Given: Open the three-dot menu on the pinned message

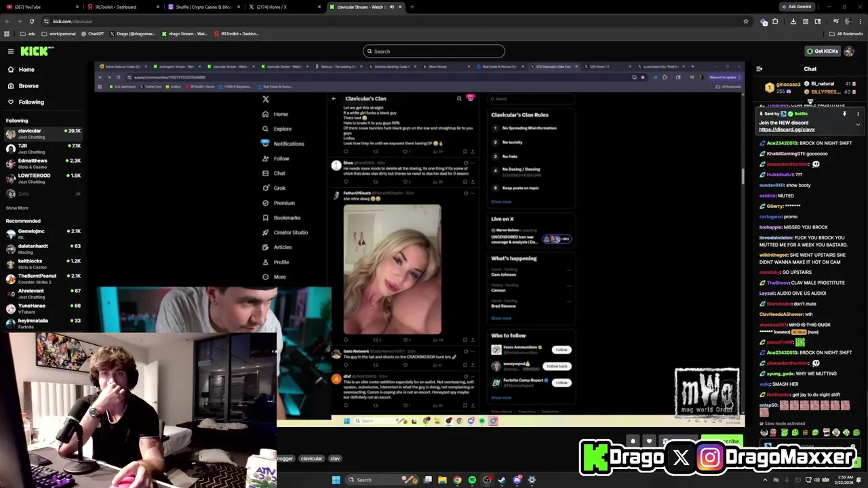Looking at the screenshot, I should coord(858,114).
